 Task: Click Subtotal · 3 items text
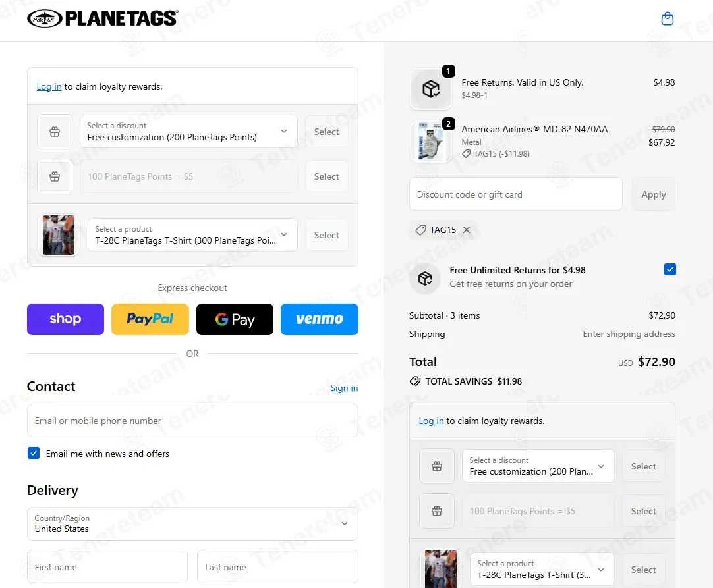tap(444, 315)
